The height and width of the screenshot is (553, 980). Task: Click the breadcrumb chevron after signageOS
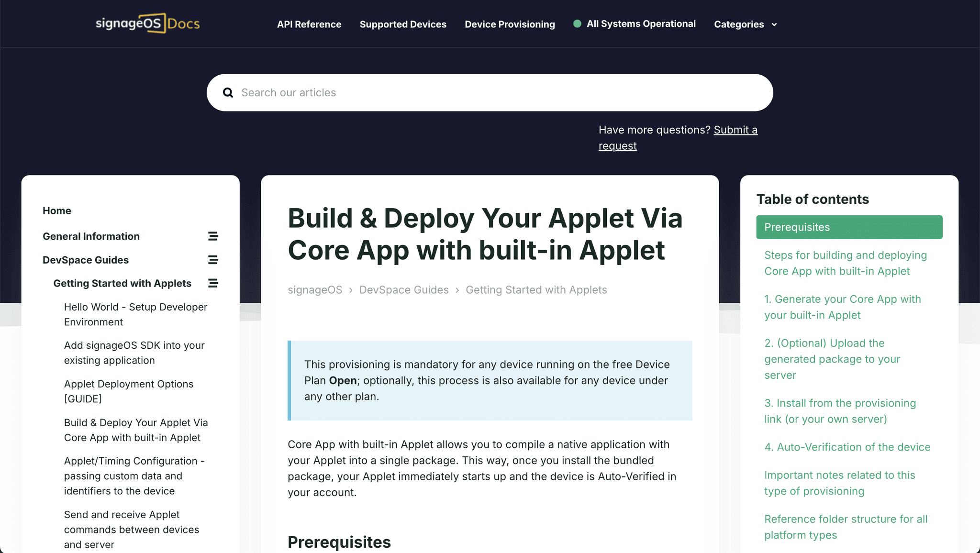tap(351, 290)
